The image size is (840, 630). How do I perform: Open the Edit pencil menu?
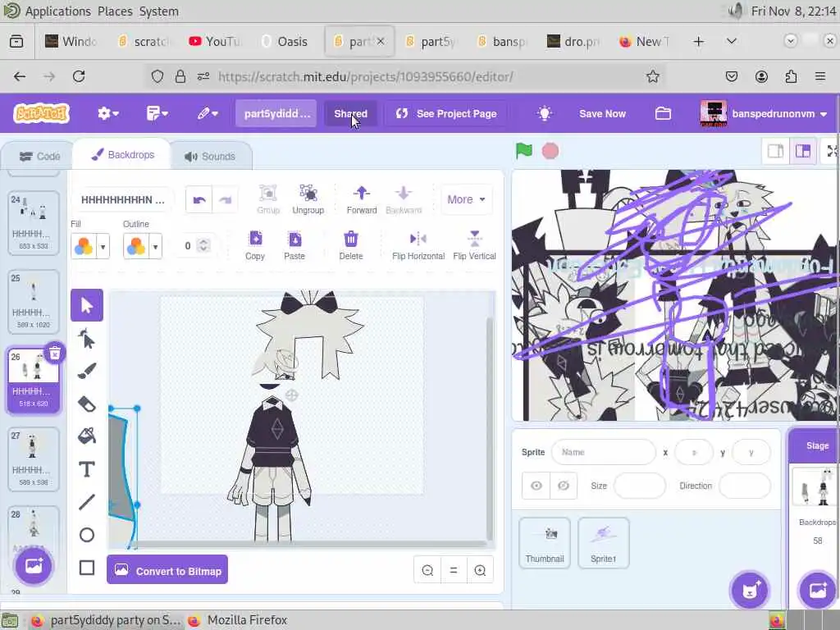[208, 113]
